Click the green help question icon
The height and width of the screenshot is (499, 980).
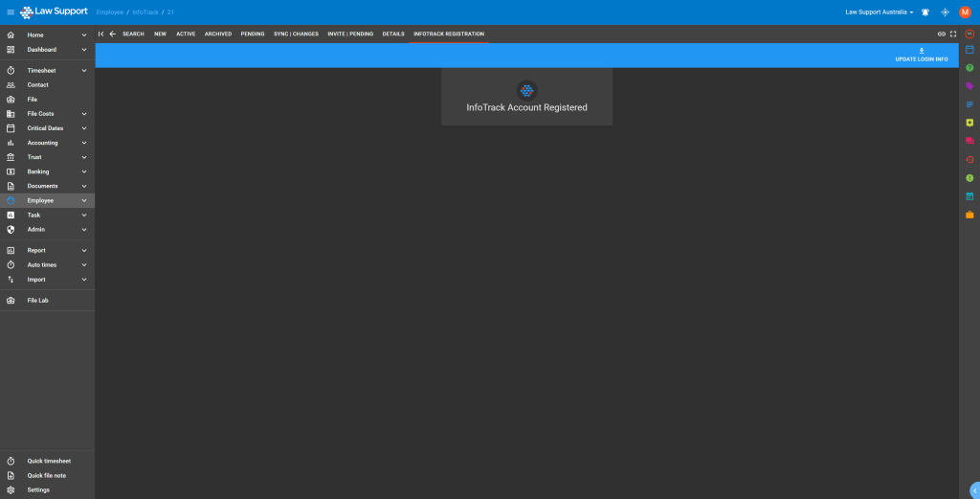click(x=969, y=67)
